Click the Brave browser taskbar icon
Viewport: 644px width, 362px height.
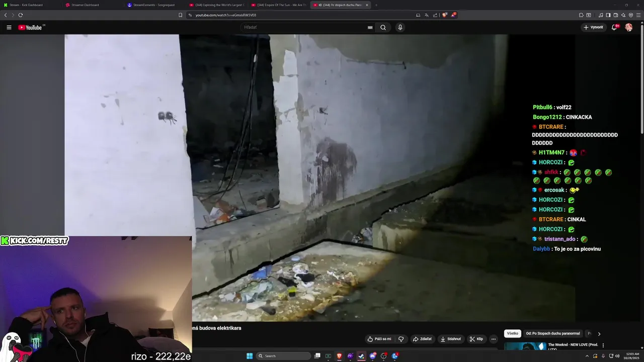(x=339, y=356)
